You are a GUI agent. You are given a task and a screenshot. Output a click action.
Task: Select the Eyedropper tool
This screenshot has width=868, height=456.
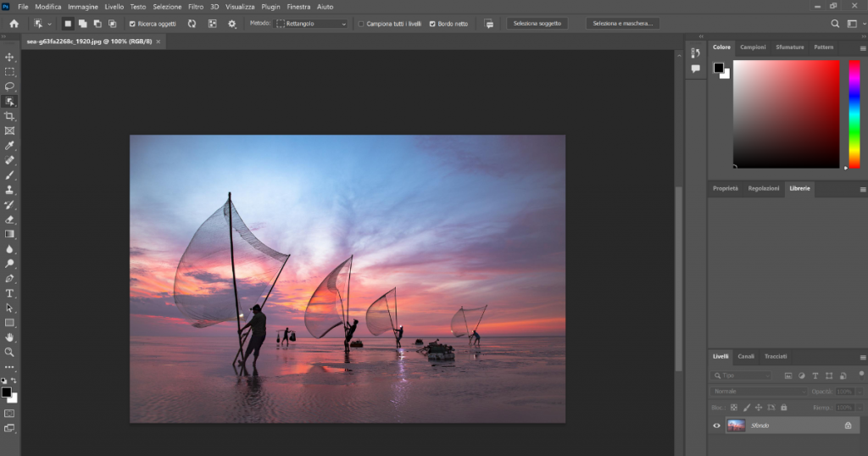click(10, 146)
